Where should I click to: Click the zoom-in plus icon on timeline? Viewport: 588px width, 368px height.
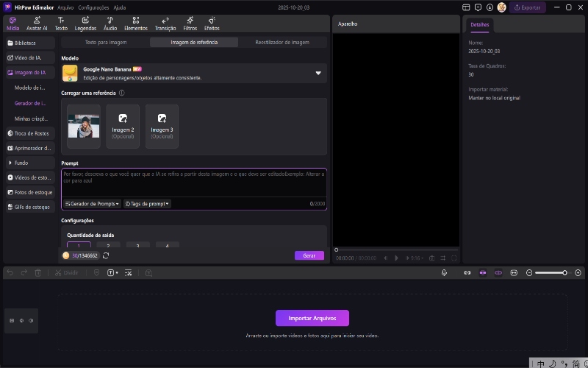click(579, 272)
